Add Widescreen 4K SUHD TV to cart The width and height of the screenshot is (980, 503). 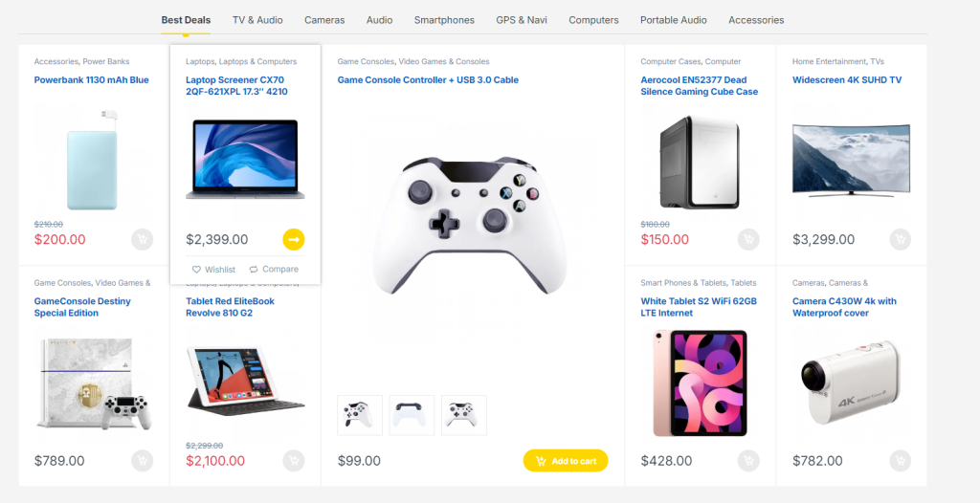coord(900,240)
